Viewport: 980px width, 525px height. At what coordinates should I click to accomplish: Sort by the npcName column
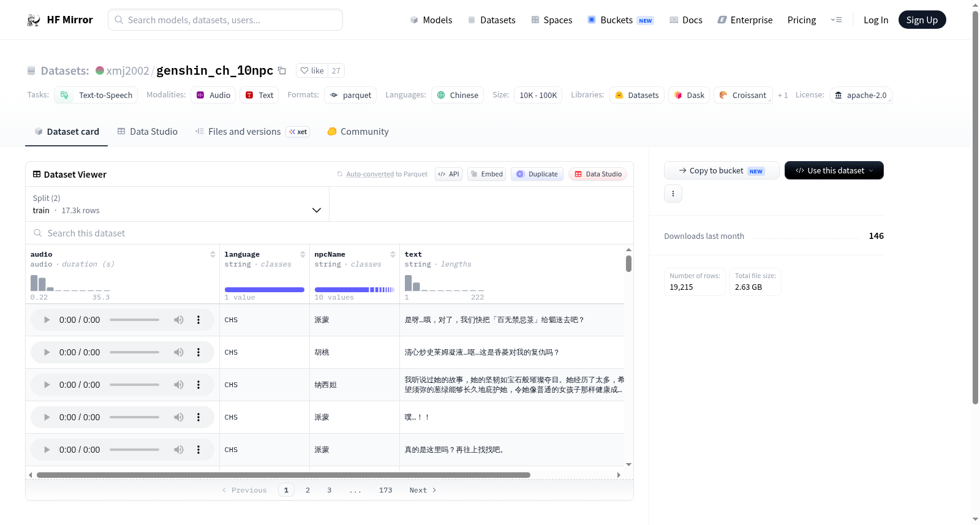point(393,254)
